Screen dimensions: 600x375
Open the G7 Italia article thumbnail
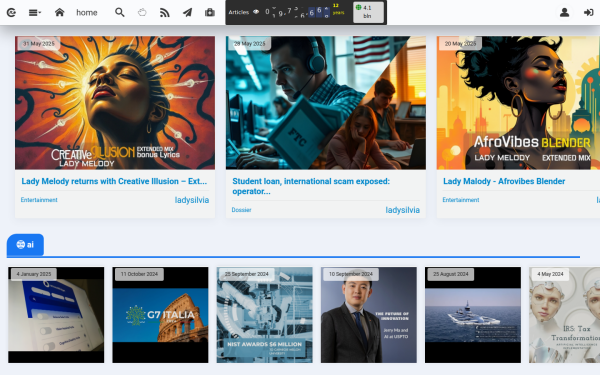pos(160,315)
